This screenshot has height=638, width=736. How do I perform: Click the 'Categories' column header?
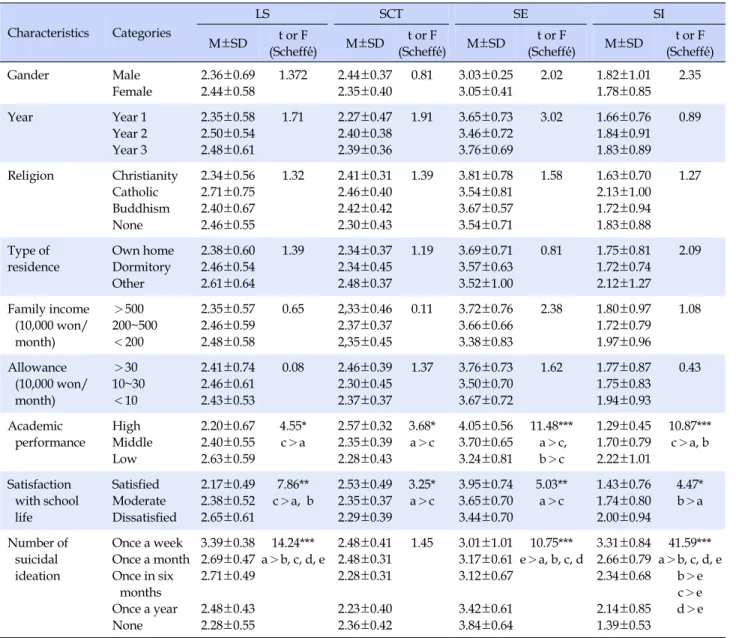[x=141, y=33]
